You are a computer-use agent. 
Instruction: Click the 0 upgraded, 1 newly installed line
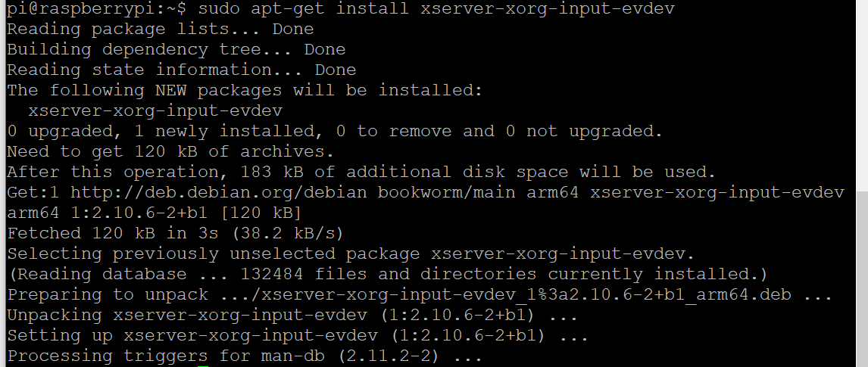[335, 131]
